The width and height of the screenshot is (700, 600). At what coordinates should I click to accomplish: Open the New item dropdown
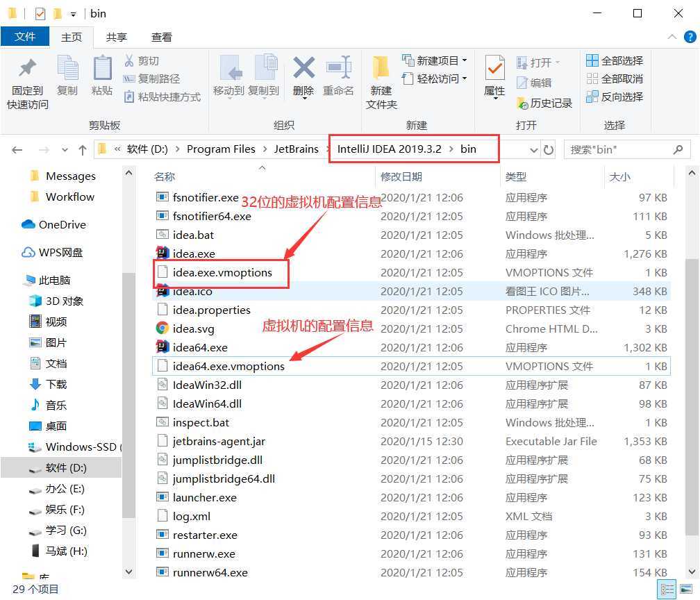[x=435, y=60]
